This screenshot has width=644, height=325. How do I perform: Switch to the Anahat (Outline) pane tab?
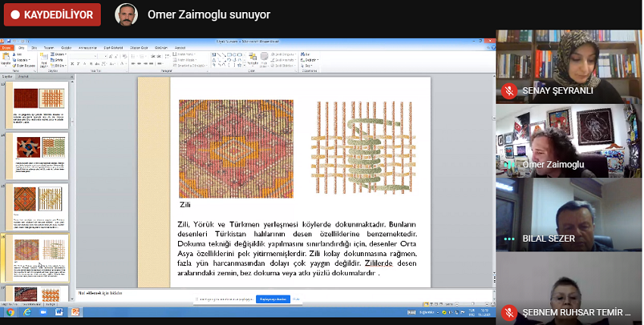pos(23,77)
